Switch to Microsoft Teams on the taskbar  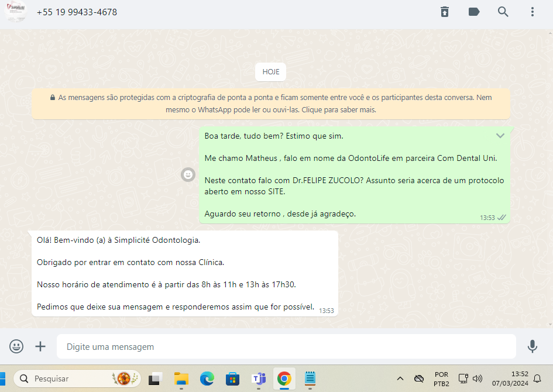259,379
